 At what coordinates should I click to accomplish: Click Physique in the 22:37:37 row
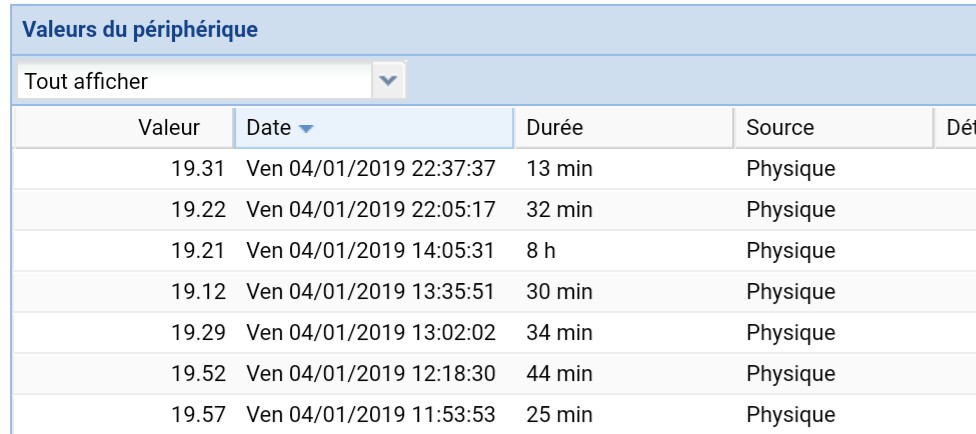[790, 169]
